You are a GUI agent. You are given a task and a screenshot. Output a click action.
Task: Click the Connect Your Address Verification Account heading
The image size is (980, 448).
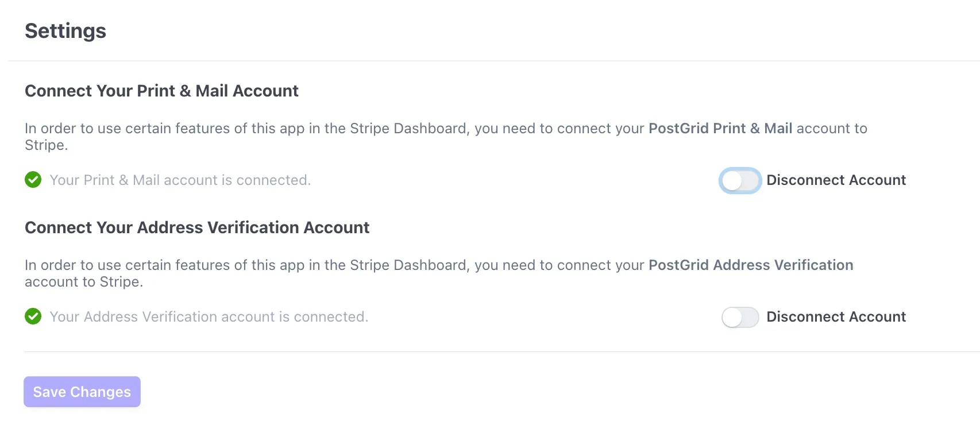point(197,227)
